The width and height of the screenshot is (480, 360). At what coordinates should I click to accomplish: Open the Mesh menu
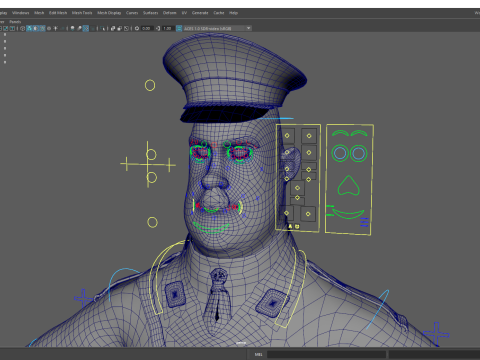(39, 13)
